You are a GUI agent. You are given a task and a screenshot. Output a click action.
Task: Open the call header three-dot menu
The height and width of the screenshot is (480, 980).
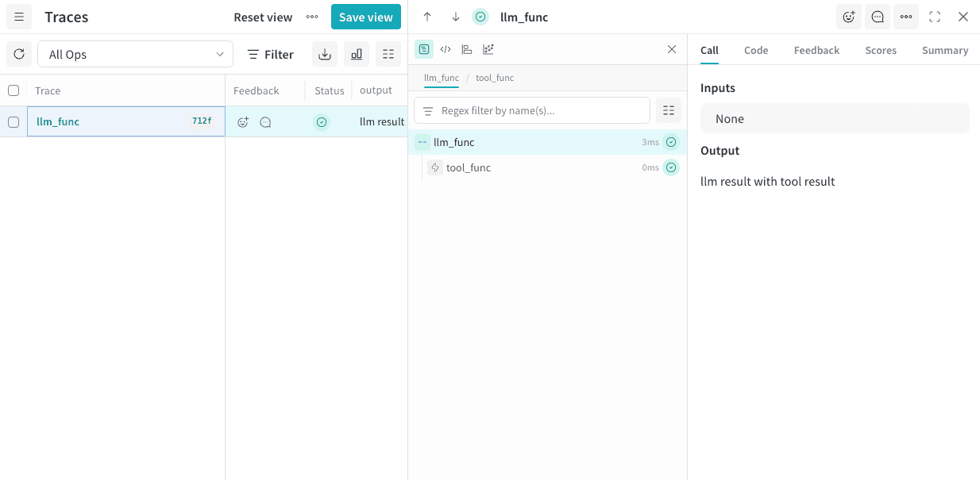coord(906,17)
